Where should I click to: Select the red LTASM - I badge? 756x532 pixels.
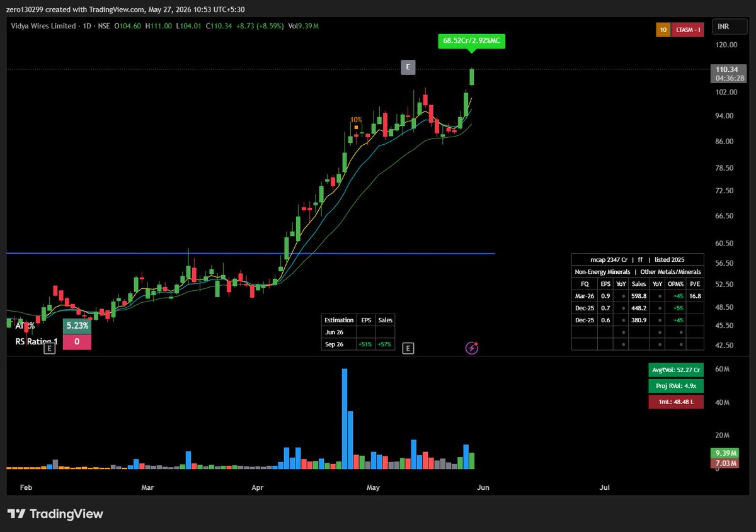point(688,30)
